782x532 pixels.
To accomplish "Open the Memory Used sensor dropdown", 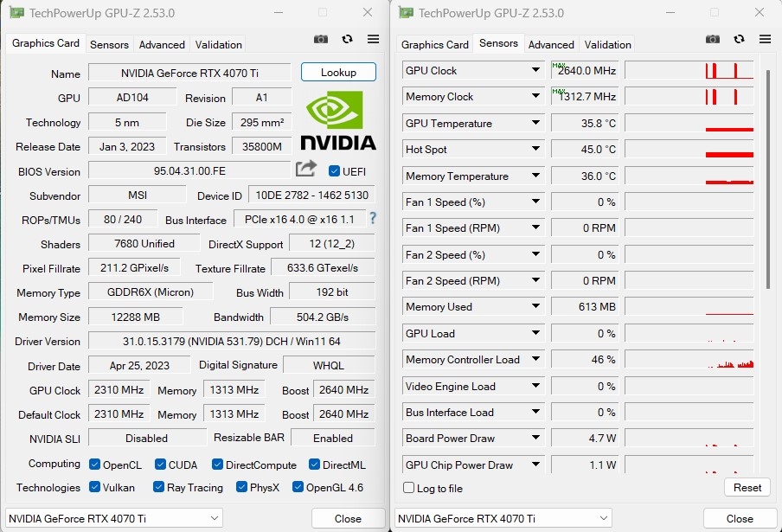I will [x=535, y=307].
